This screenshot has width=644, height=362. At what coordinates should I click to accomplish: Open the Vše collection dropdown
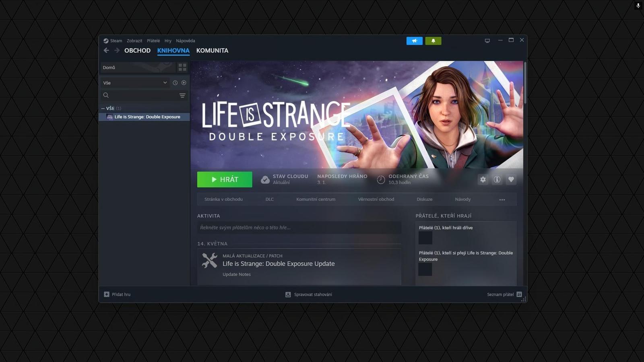[x=135, y=82]
